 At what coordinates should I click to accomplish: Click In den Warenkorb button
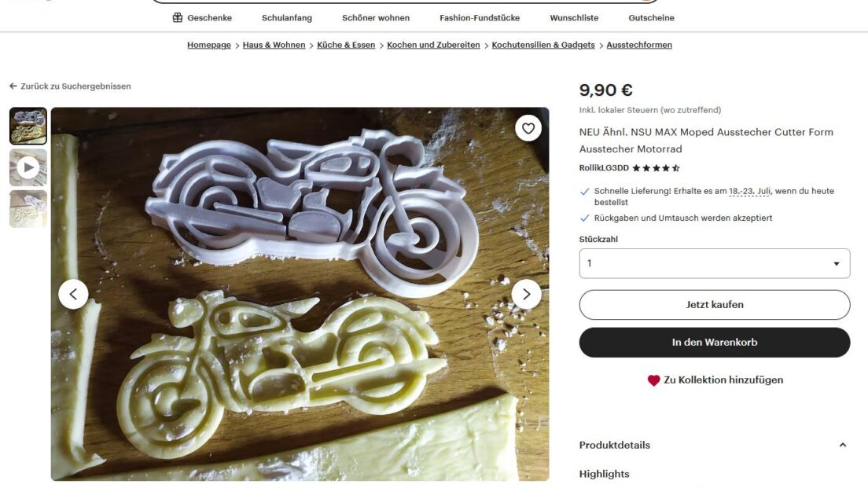(x=715, y=343)
